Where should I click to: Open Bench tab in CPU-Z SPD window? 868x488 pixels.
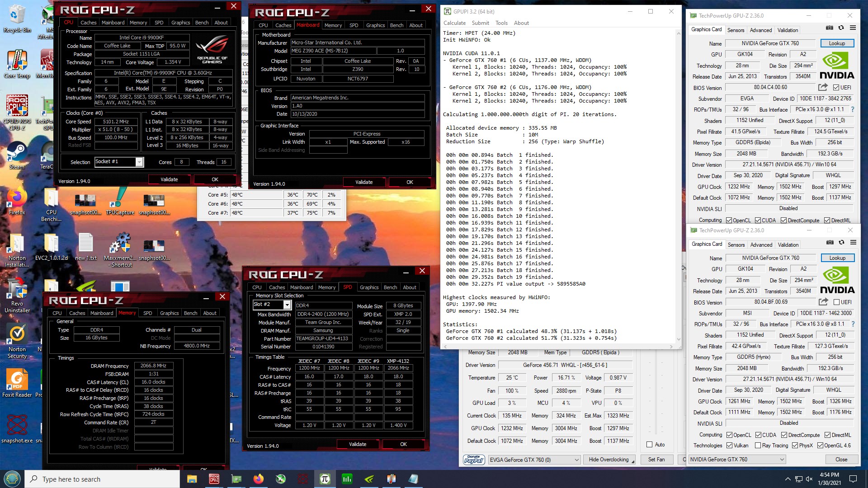point(390,287)
